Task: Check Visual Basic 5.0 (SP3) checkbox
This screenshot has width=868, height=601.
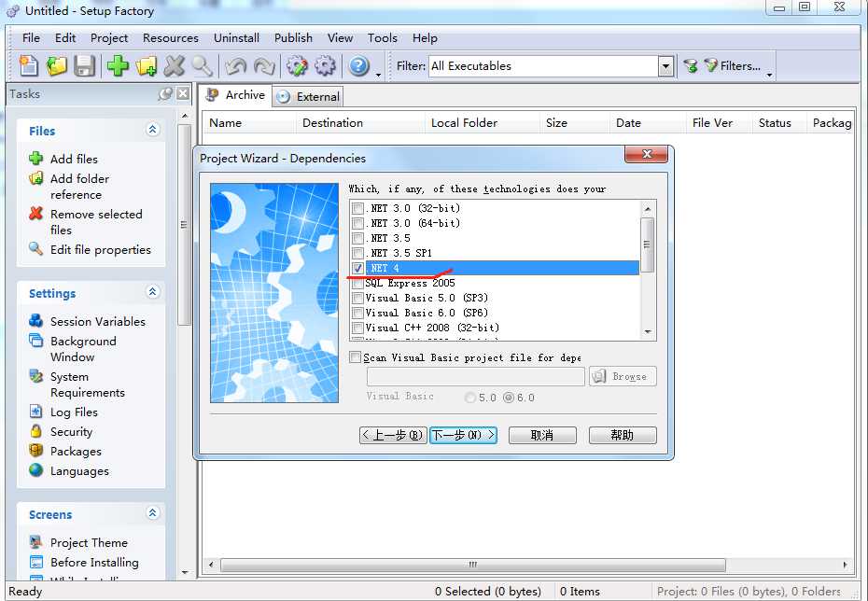Action: [x=357, y=299]
